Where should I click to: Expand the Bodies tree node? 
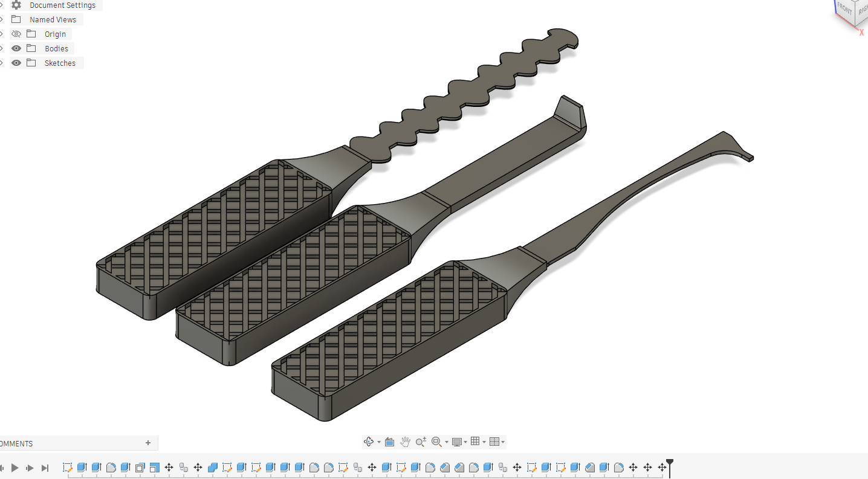(x=2, y=48)
